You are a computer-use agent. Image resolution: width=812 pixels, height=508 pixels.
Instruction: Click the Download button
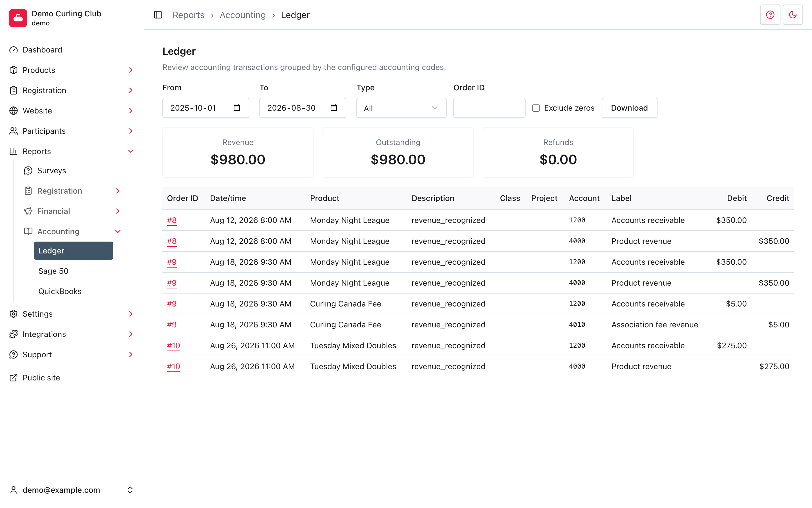pos(629,108)
